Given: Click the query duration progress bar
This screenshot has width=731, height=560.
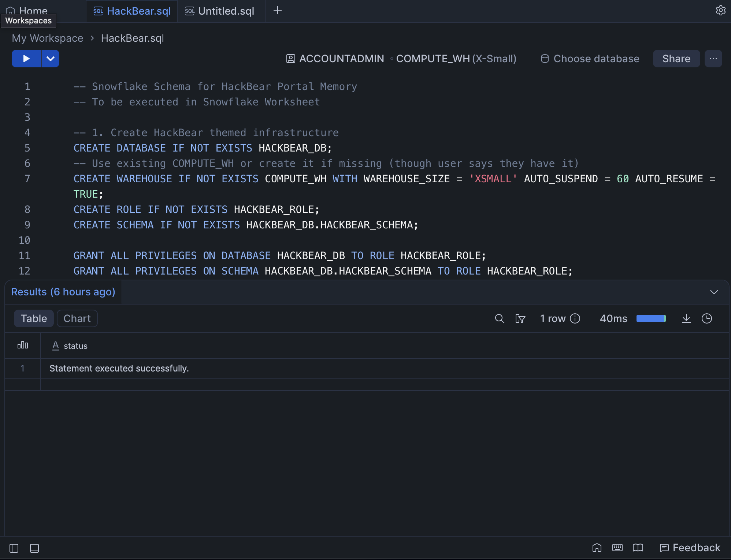Looking at the screenshot, I should [651, 318].
